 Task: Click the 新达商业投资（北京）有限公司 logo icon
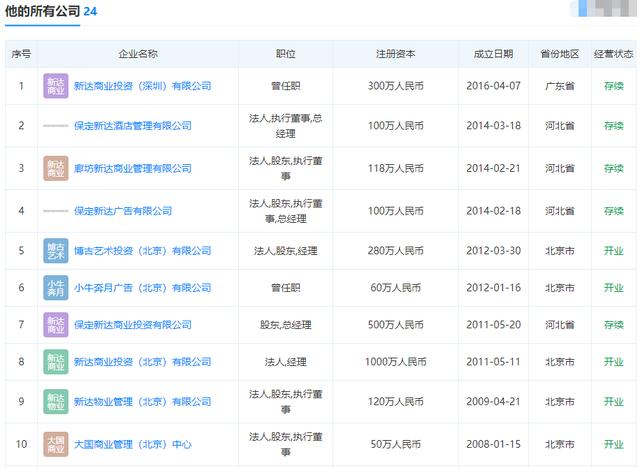click(x=56, y=362)
